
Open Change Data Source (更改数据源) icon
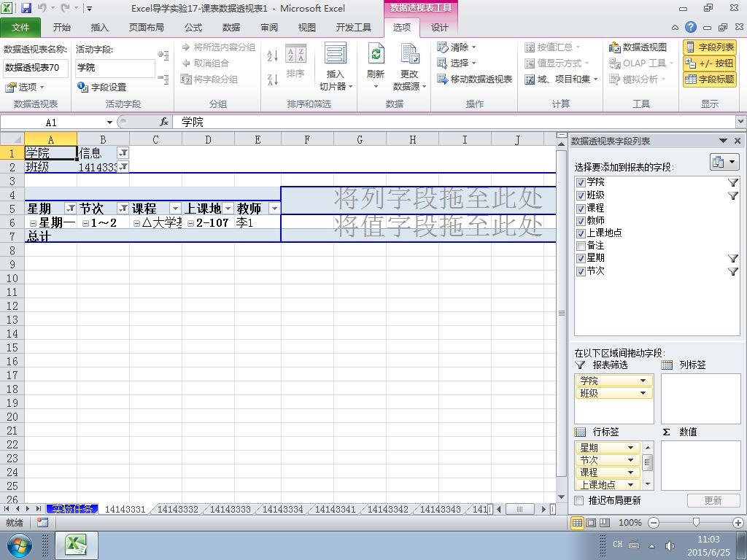pos(409,53)
